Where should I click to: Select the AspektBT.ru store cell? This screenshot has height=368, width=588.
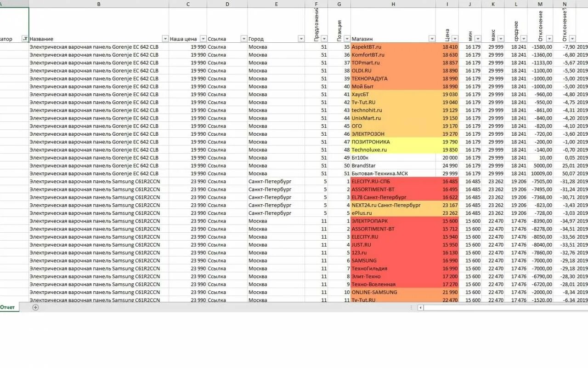[393, 47]
